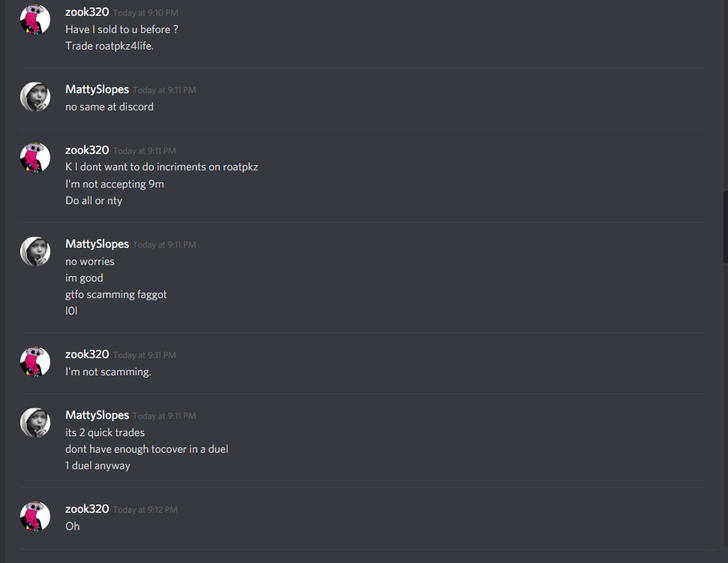
Task: Select username zook320 above 'Oh' message
Action: 87,509
